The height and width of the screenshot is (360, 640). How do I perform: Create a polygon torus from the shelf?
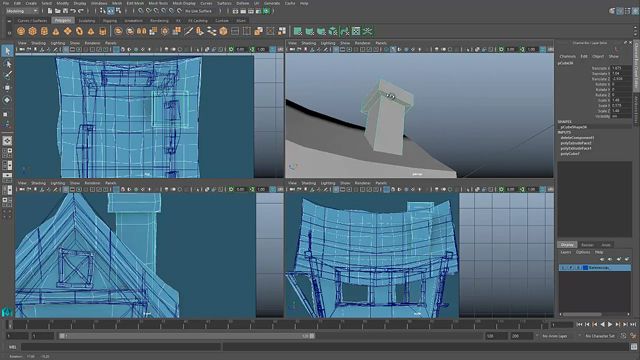79,31
